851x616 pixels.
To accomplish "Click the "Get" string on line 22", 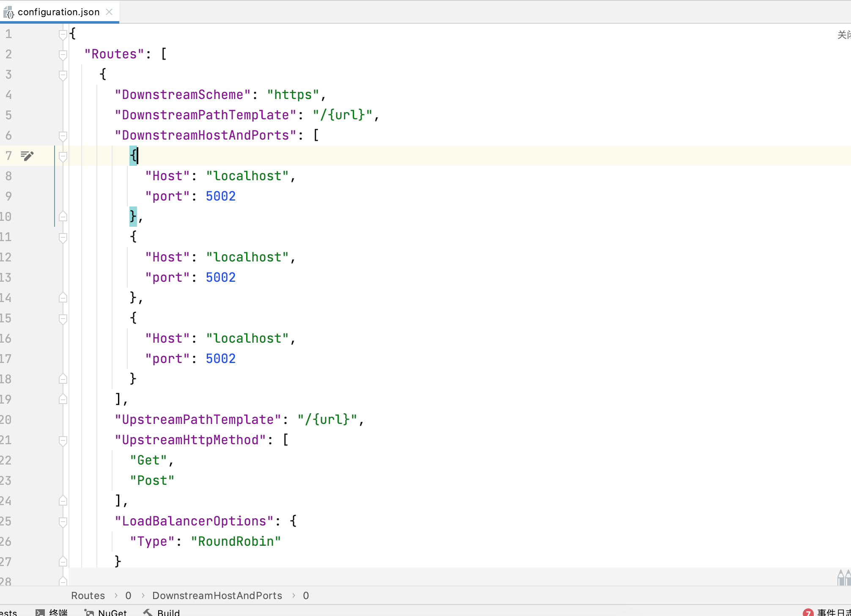I will coord(148,460).
